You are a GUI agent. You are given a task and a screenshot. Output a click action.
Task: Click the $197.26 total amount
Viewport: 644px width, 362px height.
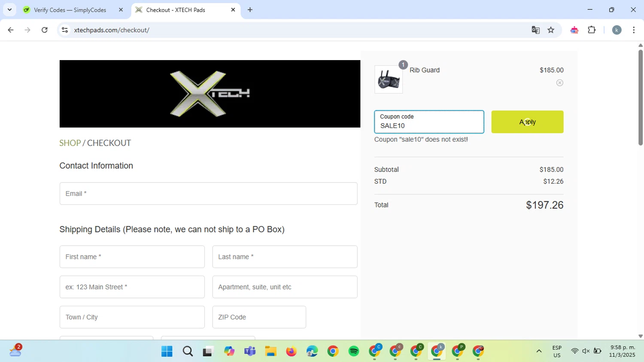pyautogui.click(x=544, y=205)
